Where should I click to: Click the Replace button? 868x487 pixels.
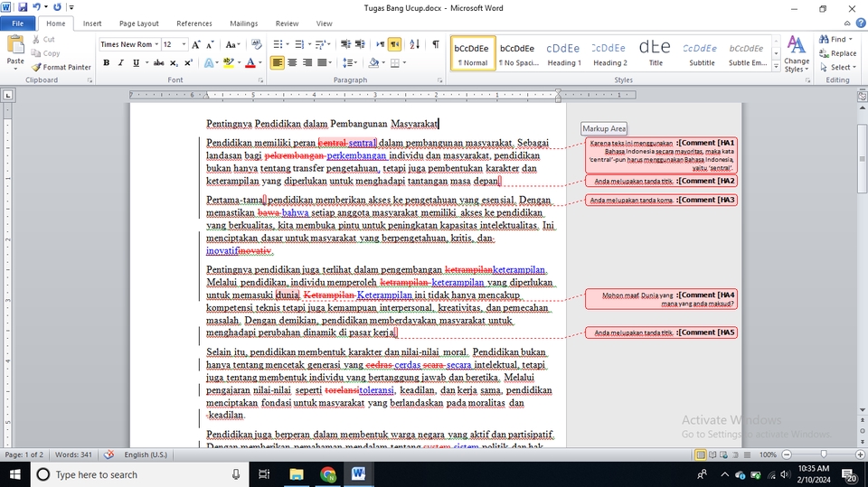(x=837, y=53)
